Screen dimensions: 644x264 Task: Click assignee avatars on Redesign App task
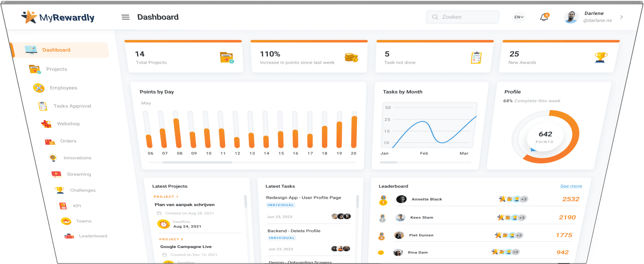tap(341, 216)
